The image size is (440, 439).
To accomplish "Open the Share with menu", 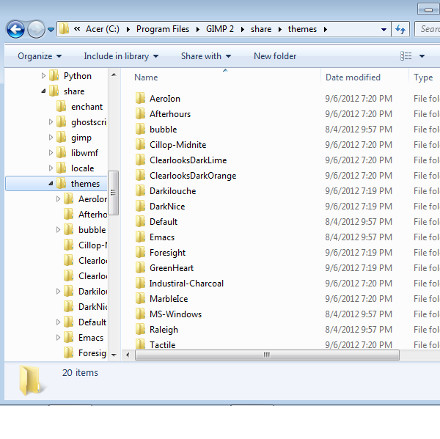I will pos(206,56).
